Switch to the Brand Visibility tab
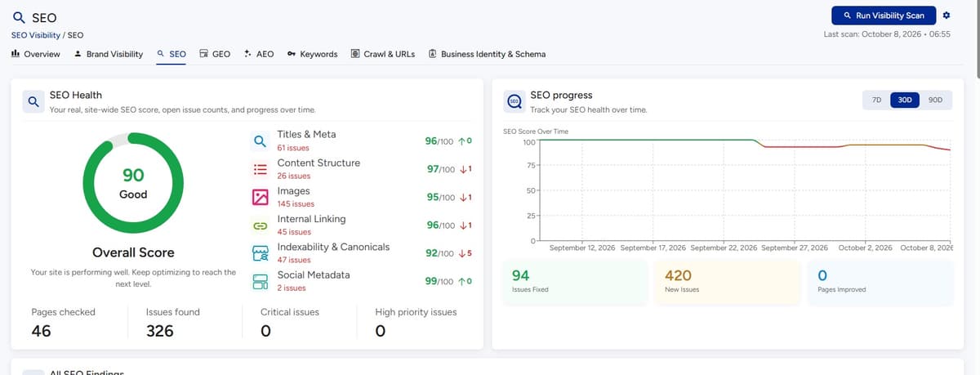Screen dimensions: 980x375 108,54
